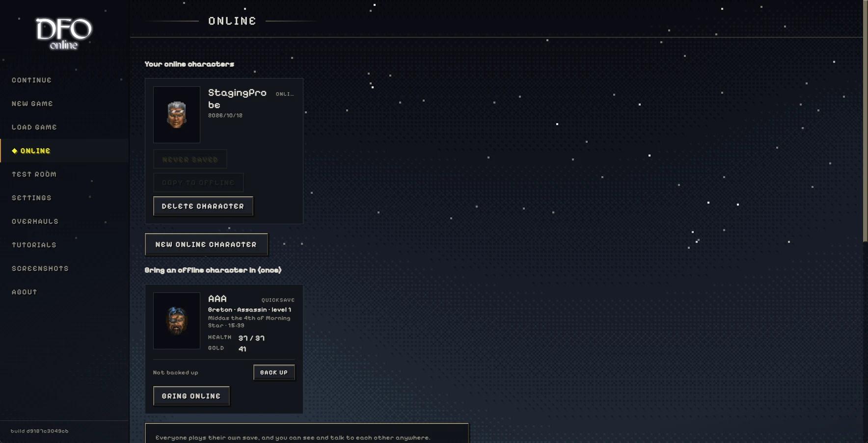This screenshot has height=443, width=868.
Task: Click 'Your online characters' heading
Action: 190,64
